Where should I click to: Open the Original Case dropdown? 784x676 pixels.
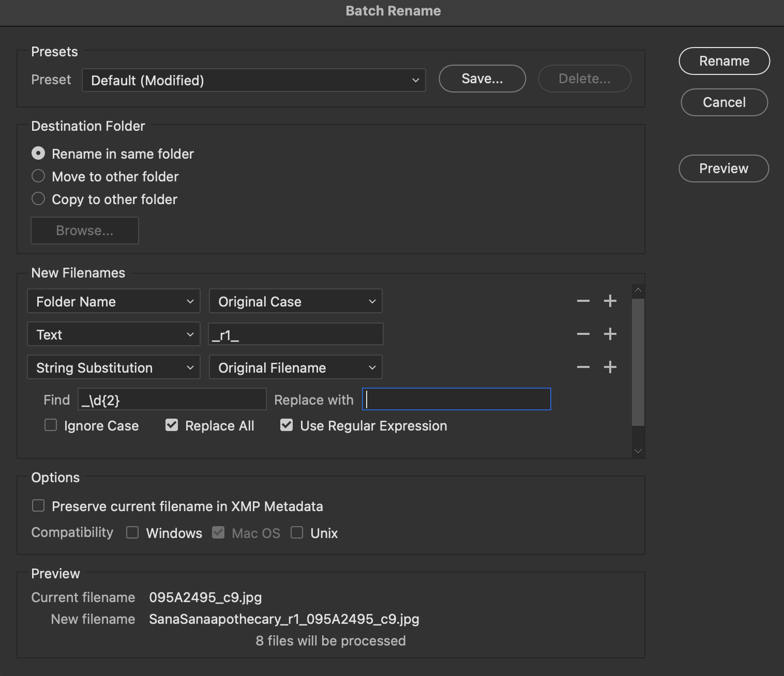coord(295,301)
